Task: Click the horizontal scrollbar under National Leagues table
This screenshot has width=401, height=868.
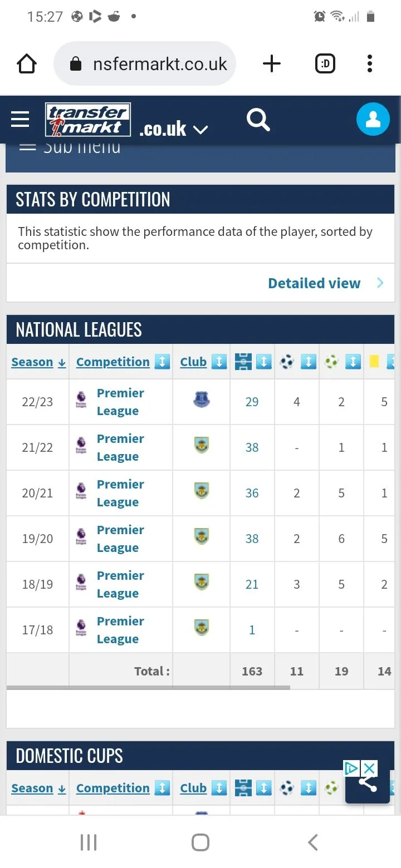Action: [x=148, y=688]
